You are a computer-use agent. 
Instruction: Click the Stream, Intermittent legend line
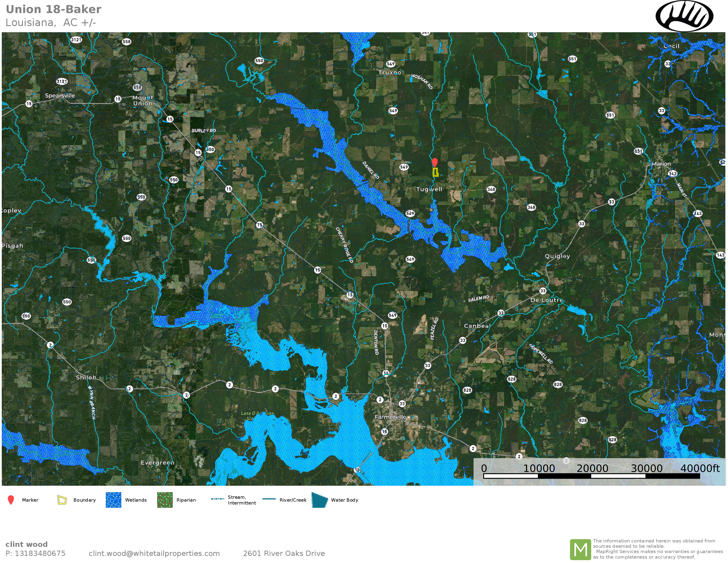[x=218, y=499]
